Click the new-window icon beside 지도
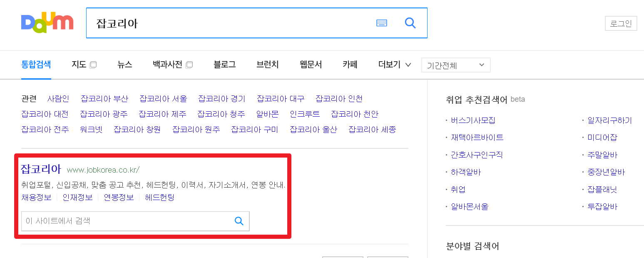 click(x=93, y=65)
